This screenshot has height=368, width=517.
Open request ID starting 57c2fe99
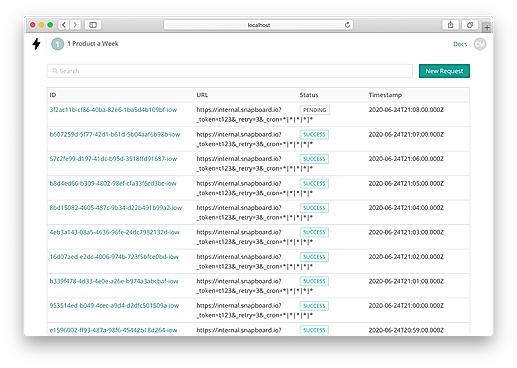pyautogui.click(x=113, y=159)
